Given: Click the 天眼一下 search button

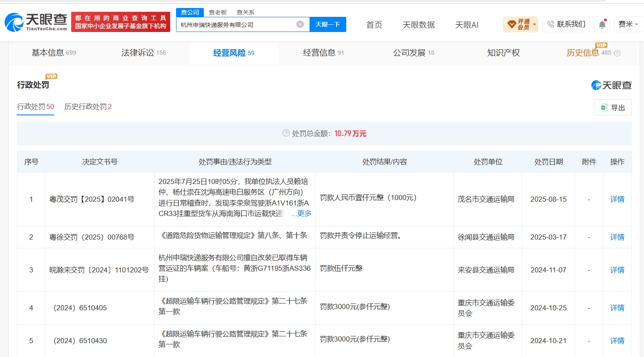Looking at the screenshot, I should pyautogui.click(x=328, y=24).
